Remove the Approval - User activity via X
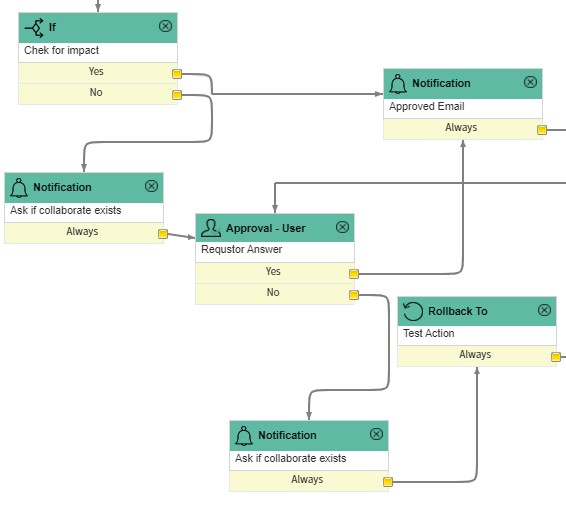Image resolution: width=566 pixels, height=507 pixels. [342, 227]
